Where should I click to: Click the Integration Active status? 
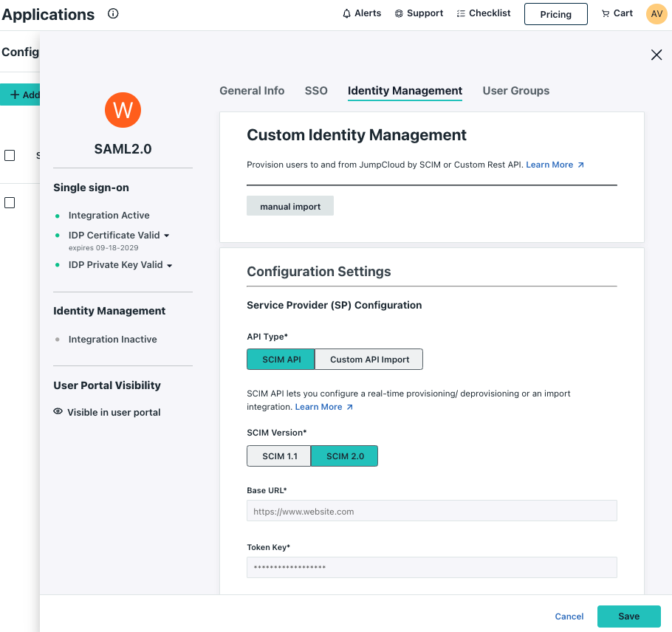click(109, 215)
